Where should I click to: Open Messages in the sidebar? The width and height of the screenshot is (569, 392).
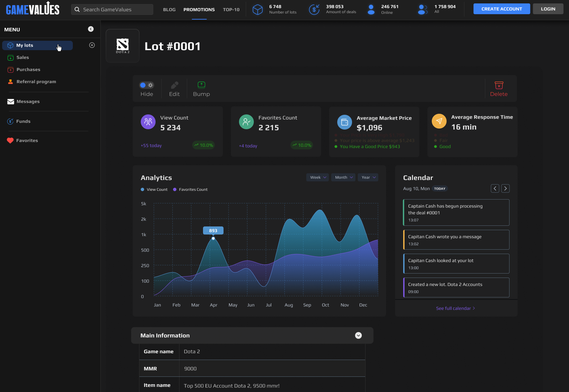tap(28, 102)
